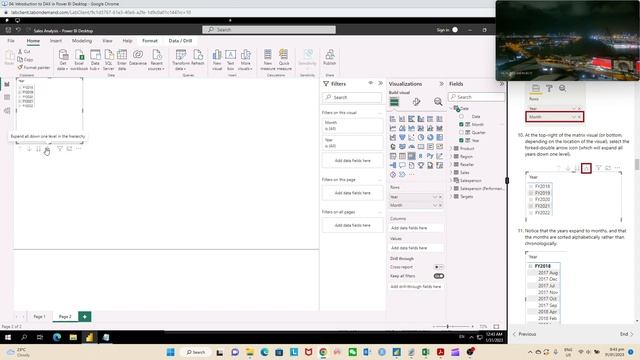The width and height of the screenshot is (640, 360).
Task: Open the File menu
Action: (11, 41)
